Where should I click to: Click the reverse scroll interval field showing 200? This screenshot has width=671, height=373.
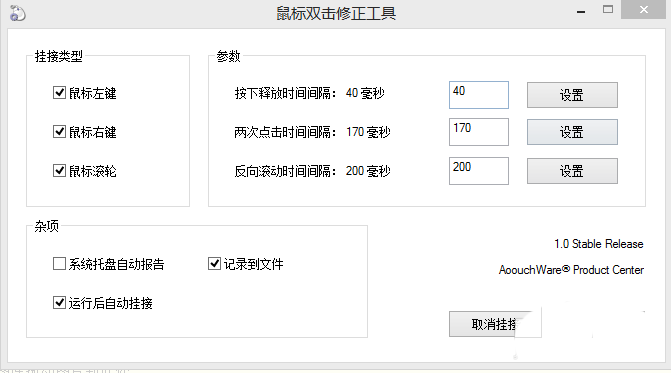tap(479, 171)
